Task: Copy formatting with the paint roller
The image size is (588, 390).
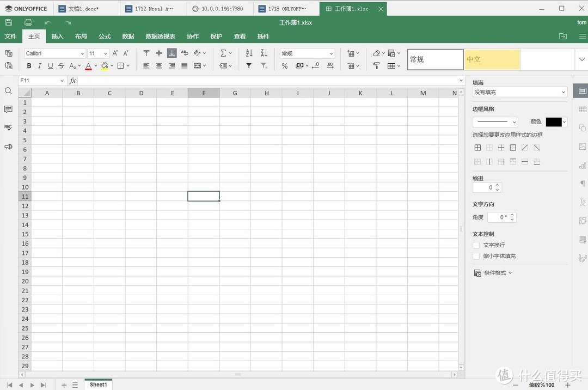Action: (377, 65)
